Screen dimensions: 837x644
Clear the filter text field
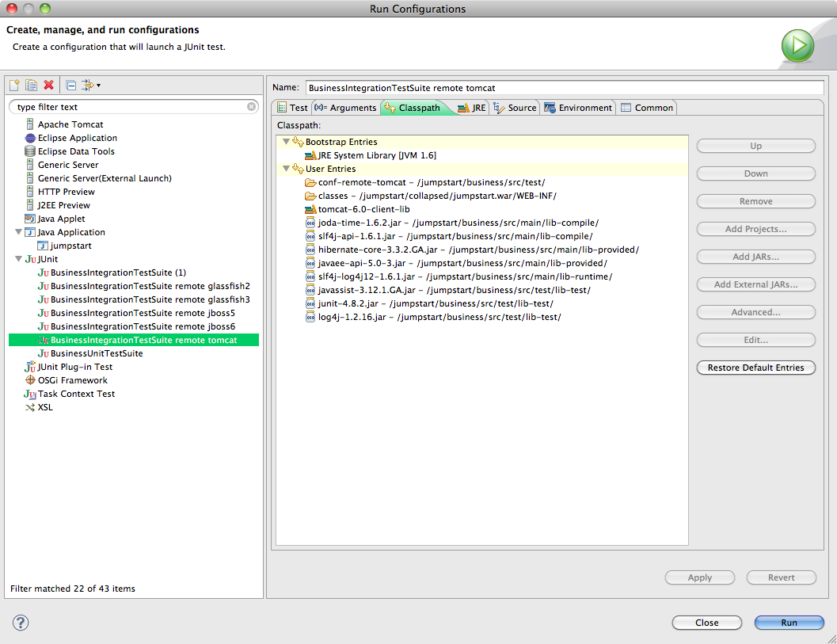(x=252, y=107)
